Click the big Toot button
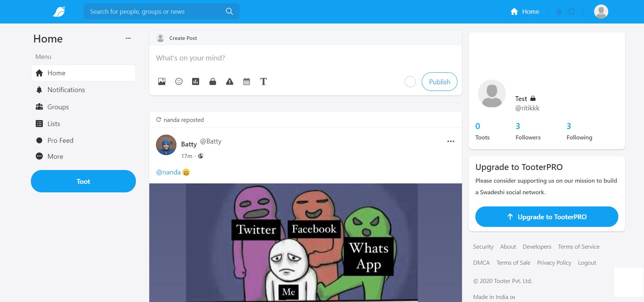 (83, 181)
